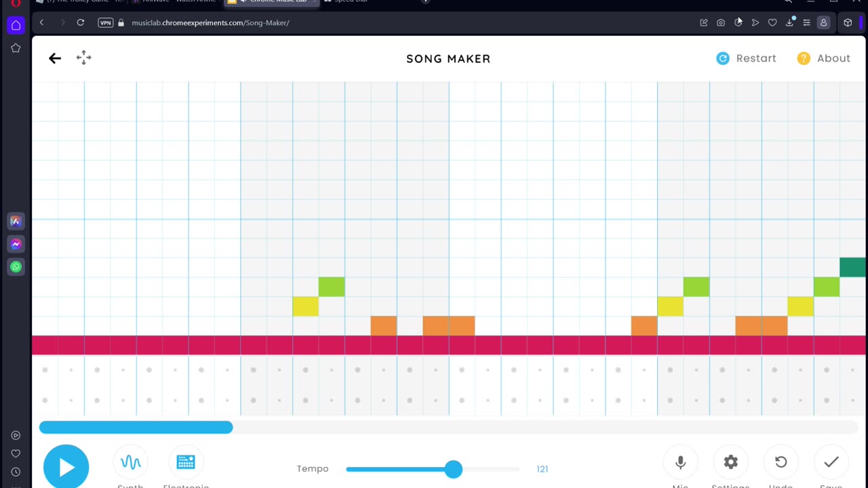Click the Restart button

[746, 58]
